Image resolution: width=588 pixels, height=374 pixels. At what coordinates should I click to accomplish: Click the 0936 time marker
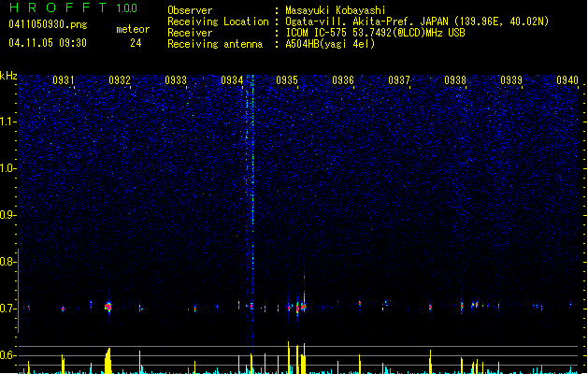point(343,80)
